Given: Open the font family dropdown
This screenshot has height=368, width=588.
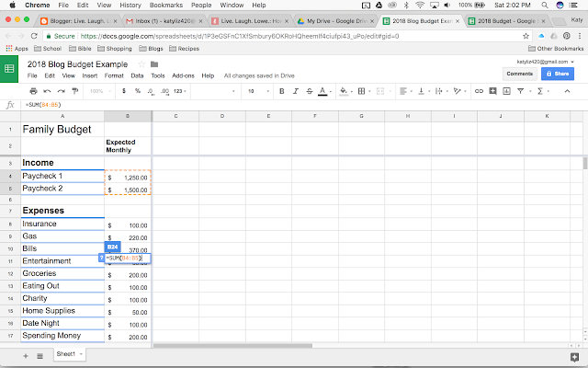Looking at the screenshot, I should click(x=214, y=91).
